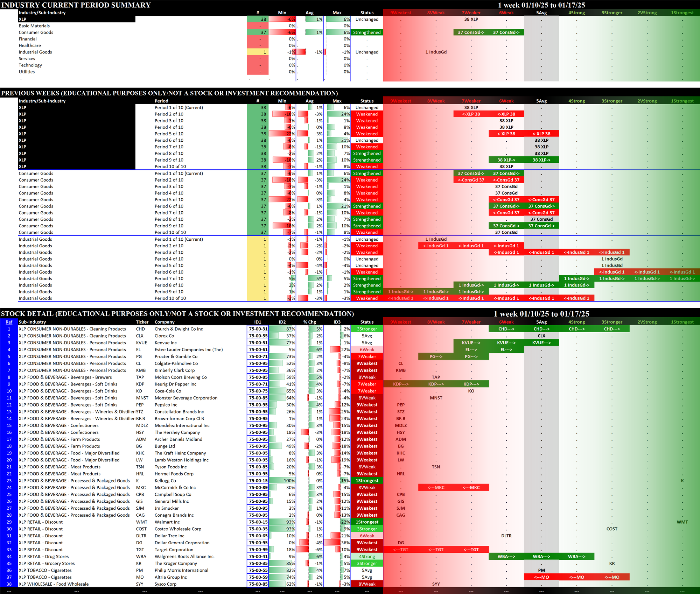Viewport: 700px width, 594px height.
Task: Click reference number 23 for Kellogg
Action: click(9, 481)
